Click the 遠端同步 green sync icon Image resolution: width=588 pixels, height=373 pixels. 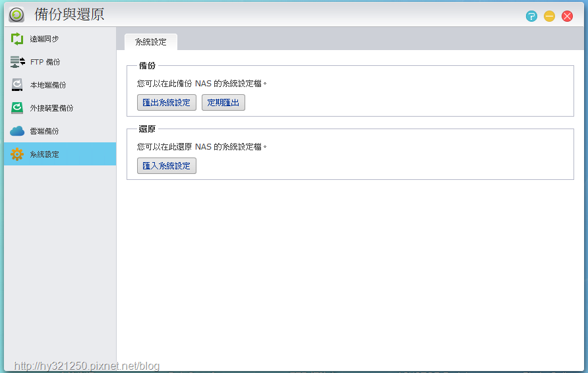[17, 39]
